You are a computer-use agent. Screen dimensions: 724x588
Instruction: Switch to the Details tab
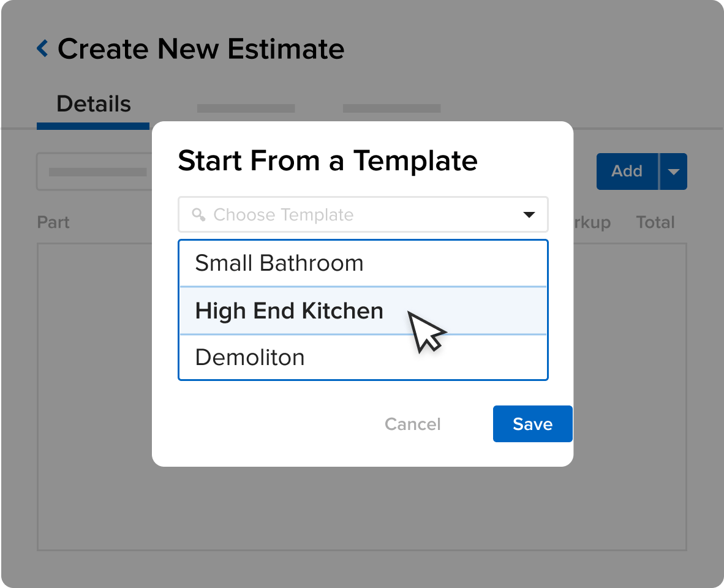(93, 104)
